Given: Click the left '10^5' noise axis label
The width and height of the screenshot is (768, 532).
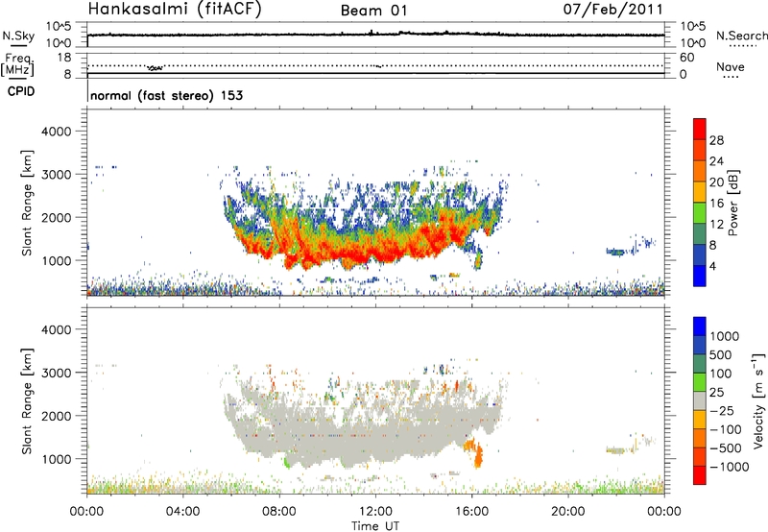Looking at the screenshot, I should [59, 27].
